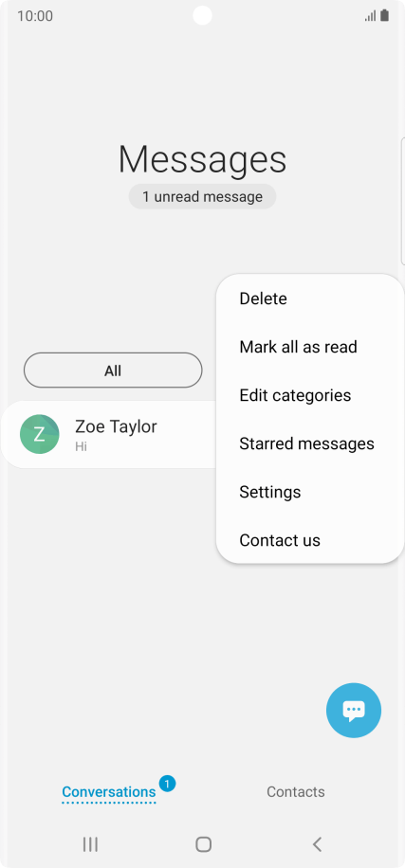Open Edit categories option

point(295,395)
